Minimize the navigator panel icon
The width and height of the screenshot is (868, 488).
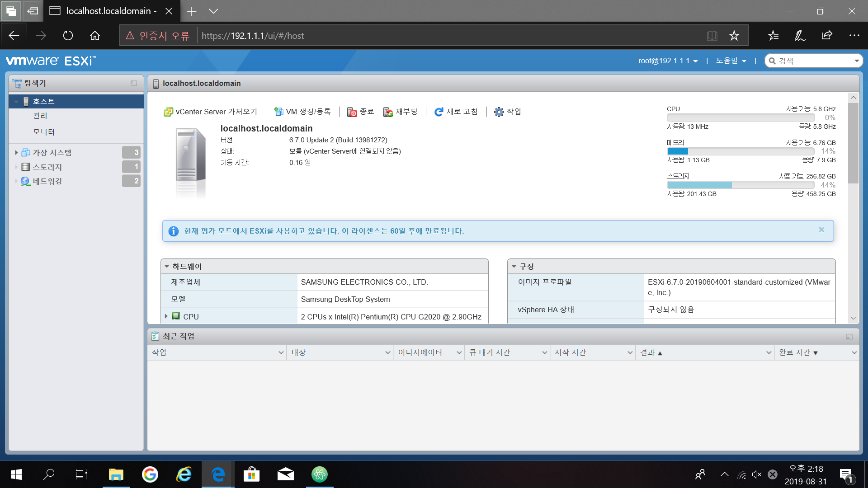[134, 83]
